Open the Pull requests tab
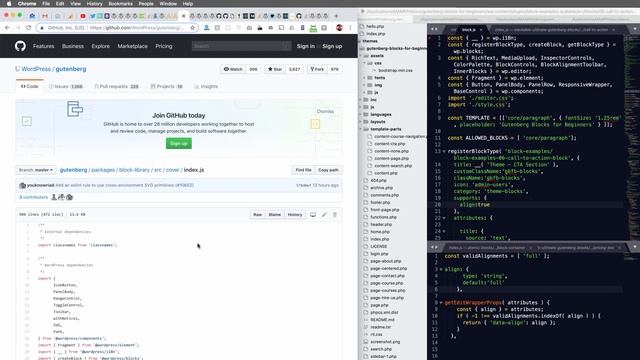The image size is (640, 360). (117, 87)
